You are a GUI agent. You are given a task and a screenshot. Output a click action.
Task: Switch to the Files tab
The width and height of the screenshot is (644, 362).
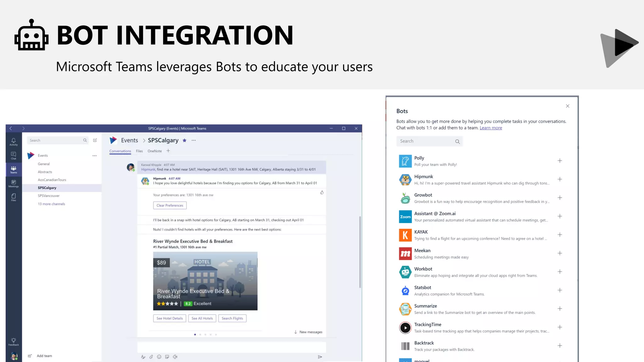139,151
